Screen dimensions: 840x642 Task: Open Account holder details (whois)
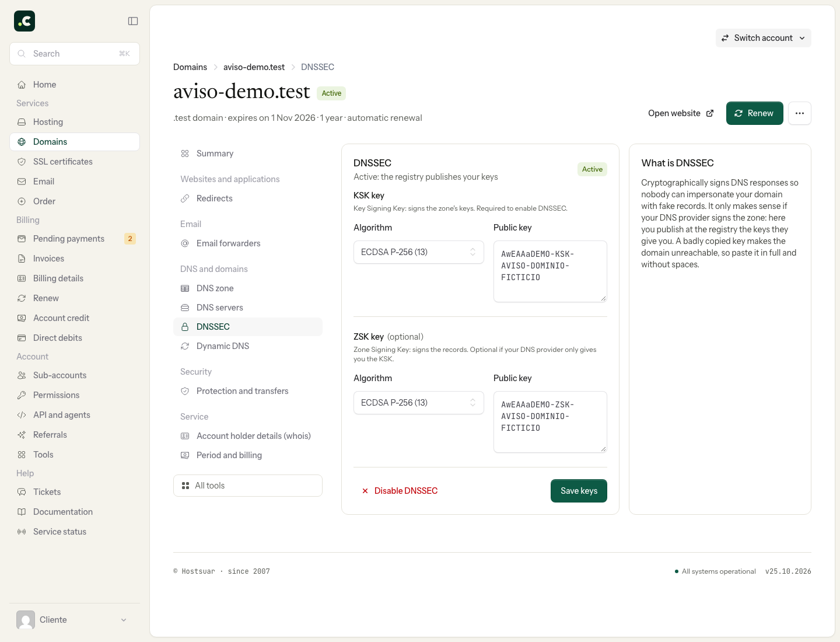[248, 436]
